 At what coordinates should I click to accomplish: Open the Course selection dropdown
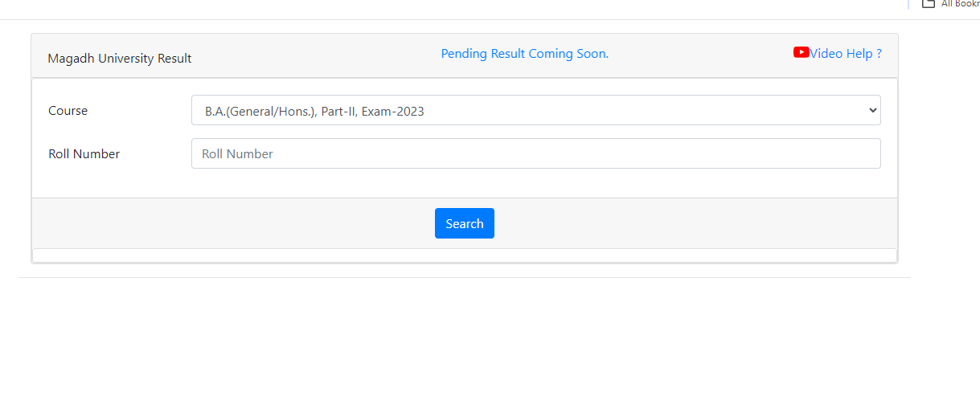tap(535, 111)
